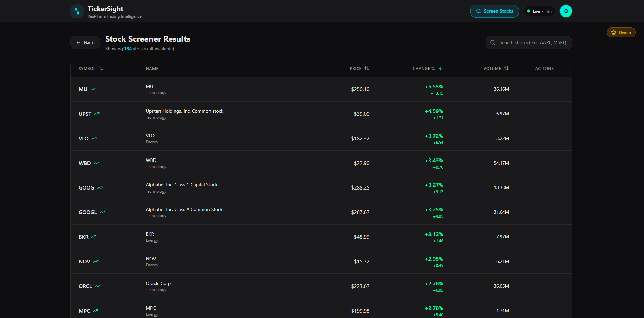Screen dimensions: 644x318
Task: Click the ACTIONS column header
Action: 544,68
